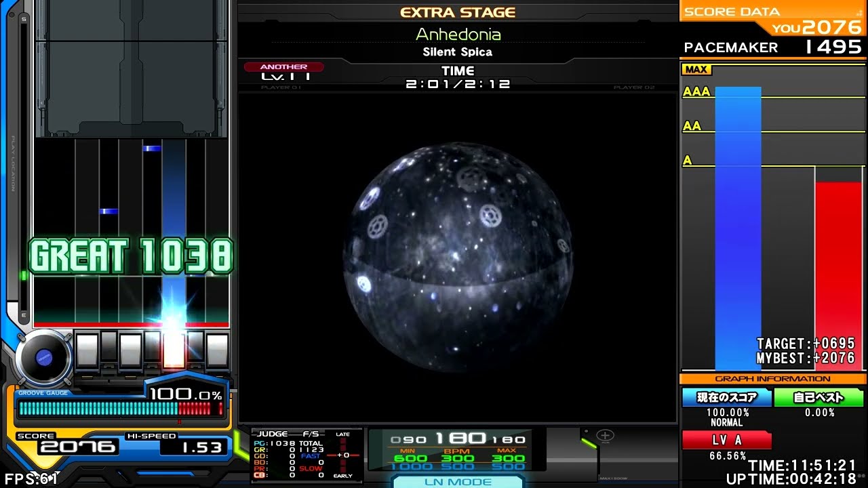This screenshot has height=488, width=868.
Task: Click the EXTRA STAGE banner
Action: 458,12
